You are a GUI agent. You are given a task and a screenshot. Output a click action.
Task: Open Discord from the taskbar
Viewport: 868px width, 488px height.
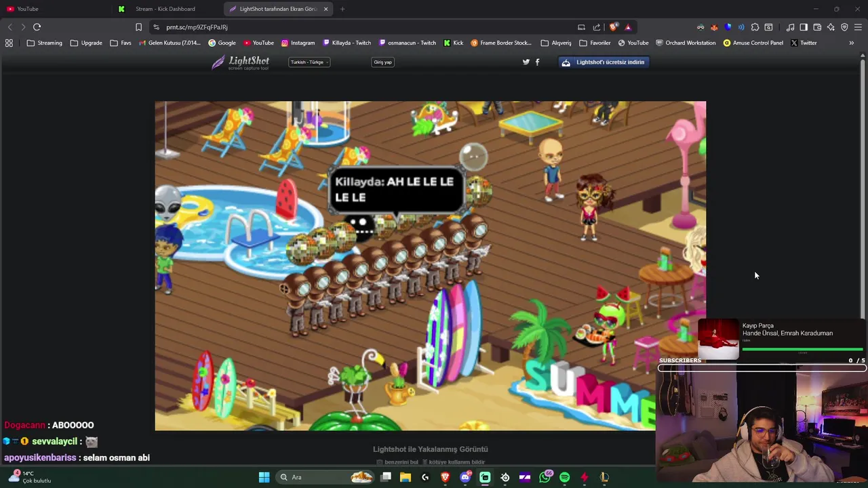(465, 477)
